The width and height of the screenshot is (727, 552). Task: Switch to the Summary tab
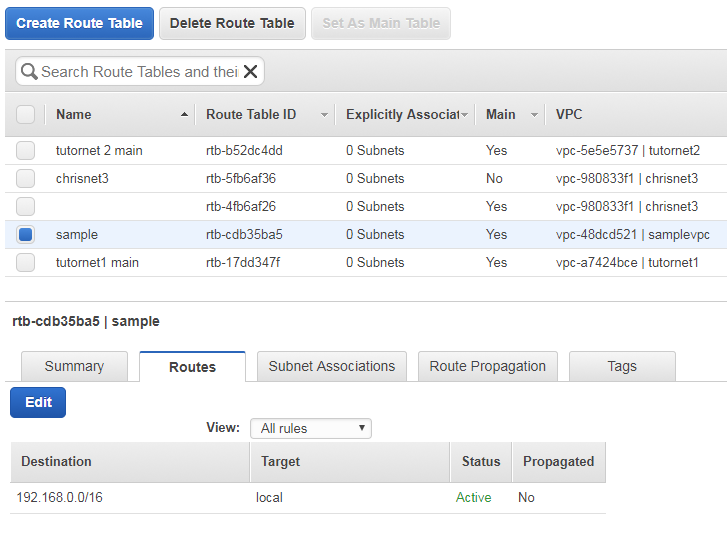click(x=74, y=366)
